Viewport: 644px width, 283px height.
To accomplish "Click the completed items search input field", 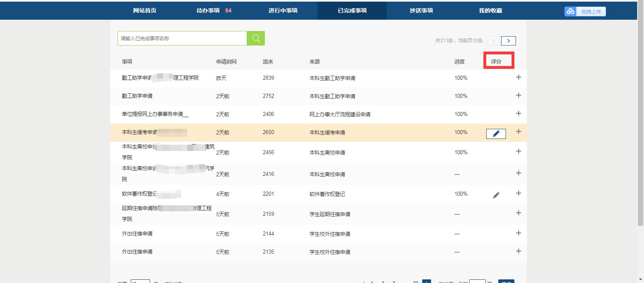I will click(182, 38).
